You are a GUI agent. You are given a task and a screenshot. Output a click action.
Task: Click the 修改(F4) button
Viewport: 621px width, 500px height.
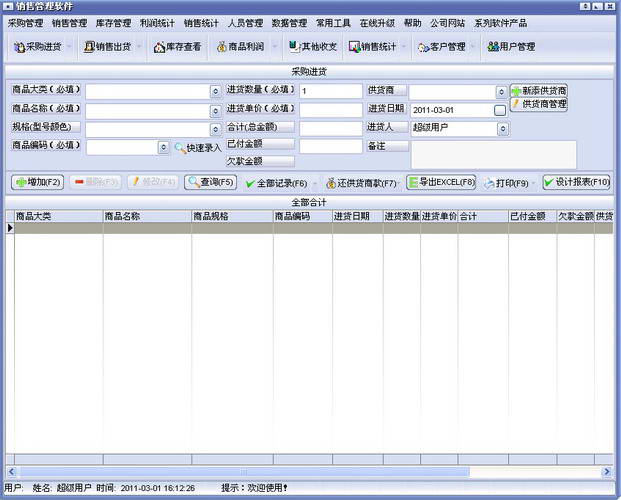point(153,182)
